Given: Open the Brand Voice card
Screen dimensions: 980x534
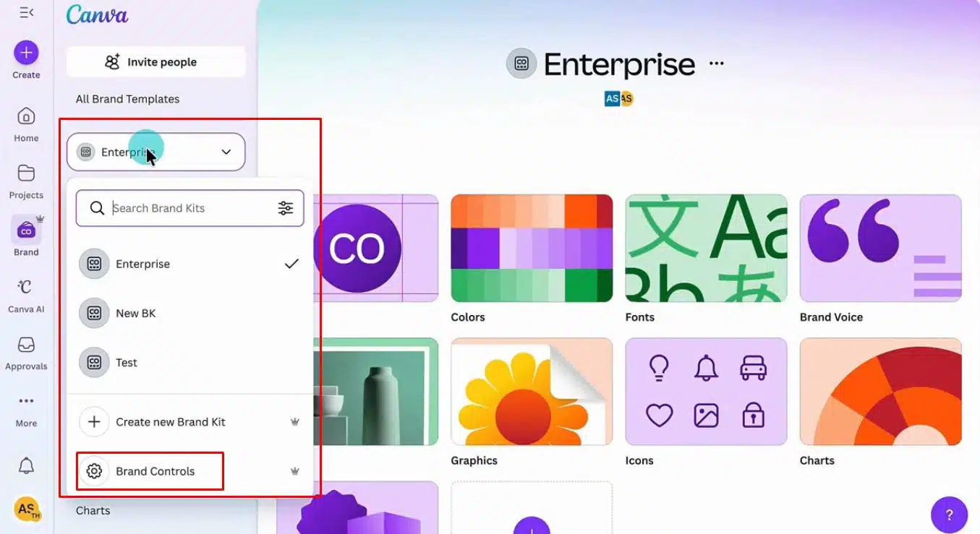Looking at the screenshot, I should pyautogui.click(x=881, y=248).
